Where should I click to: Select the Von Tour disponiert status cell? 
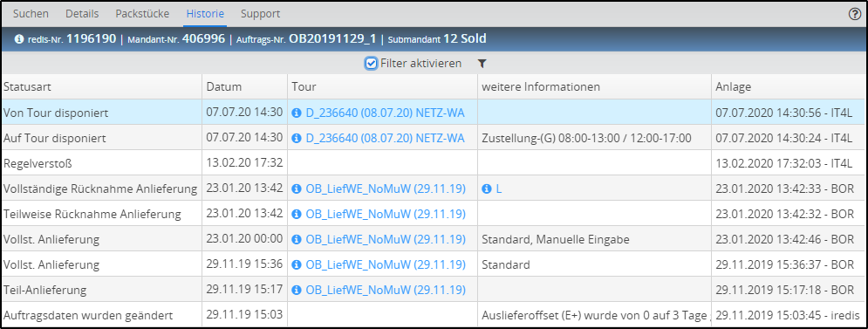click(102, 113)
